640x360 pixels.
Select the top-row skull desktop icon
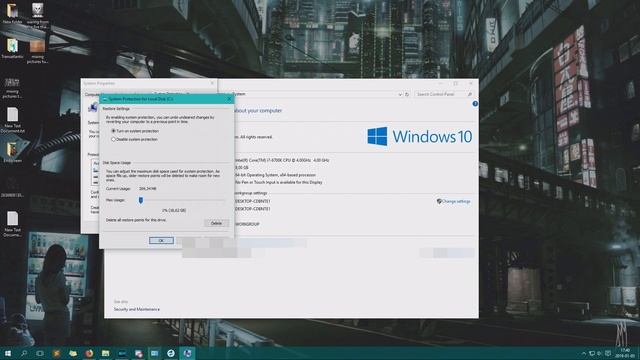[38, 16]
